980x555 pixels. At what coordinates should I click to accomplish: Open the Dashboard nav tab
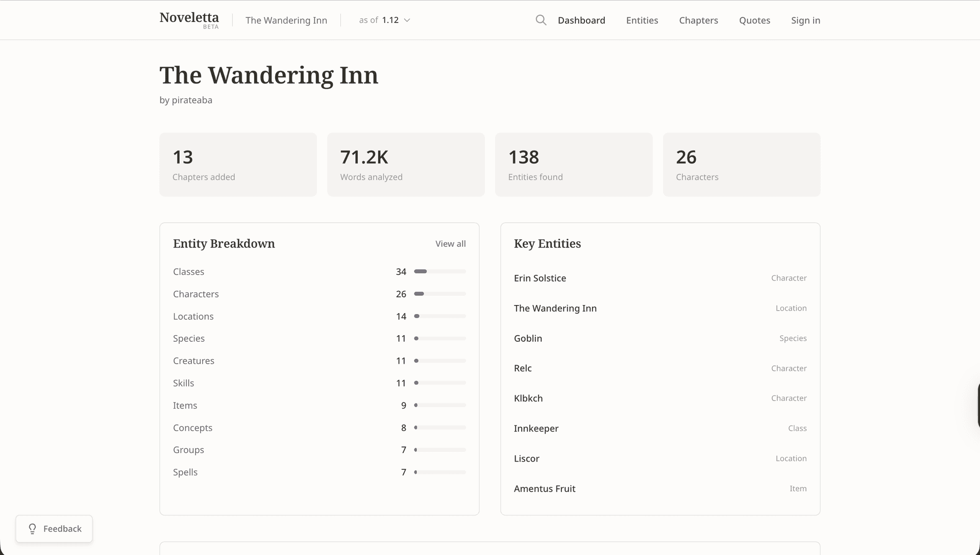[x=581, y=20]
